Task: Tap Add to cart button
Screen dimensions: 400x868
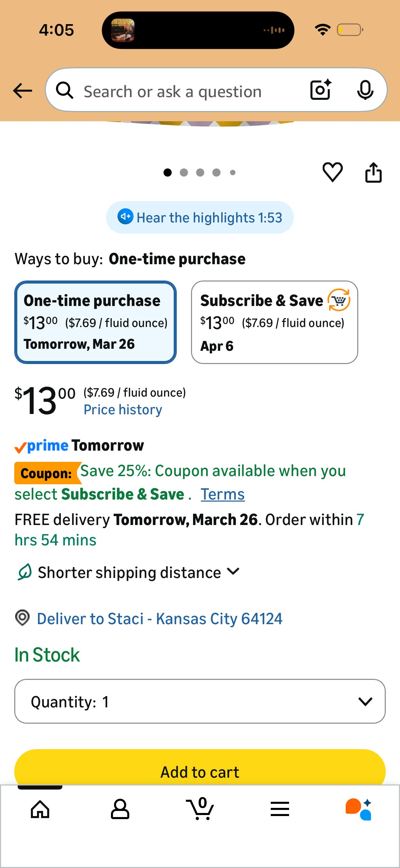Action: (x=200, y=768)
